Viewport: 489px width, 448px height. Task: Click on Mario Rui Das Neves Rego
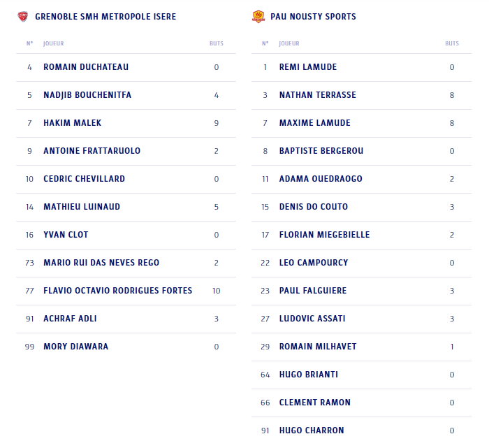click(101, 263)
